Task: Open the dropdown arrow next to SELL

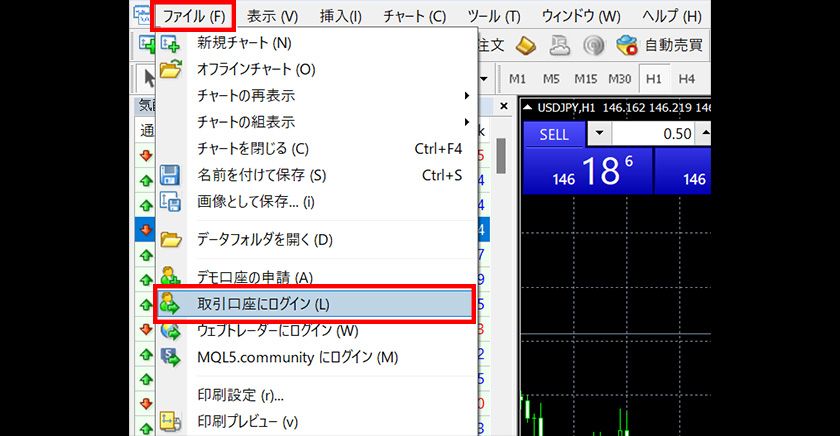Action: point(599,133)
